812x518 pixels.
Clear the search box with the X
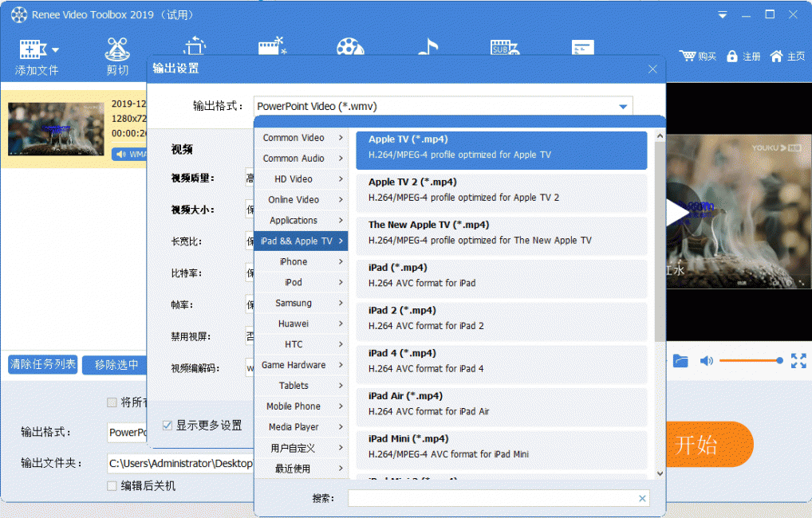pos(642,498)
